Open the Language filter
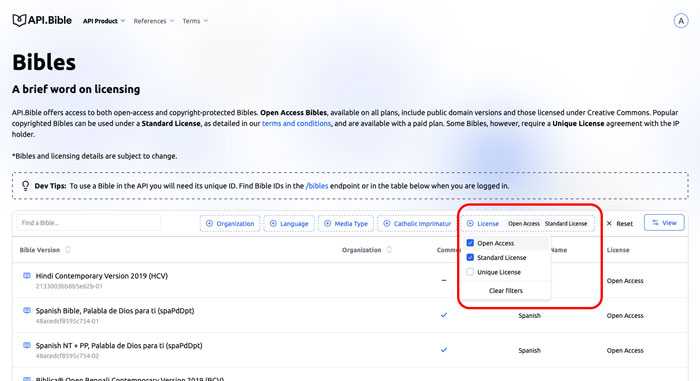The width and height of the screenshot is (700, 381). [x=289, y=223]
